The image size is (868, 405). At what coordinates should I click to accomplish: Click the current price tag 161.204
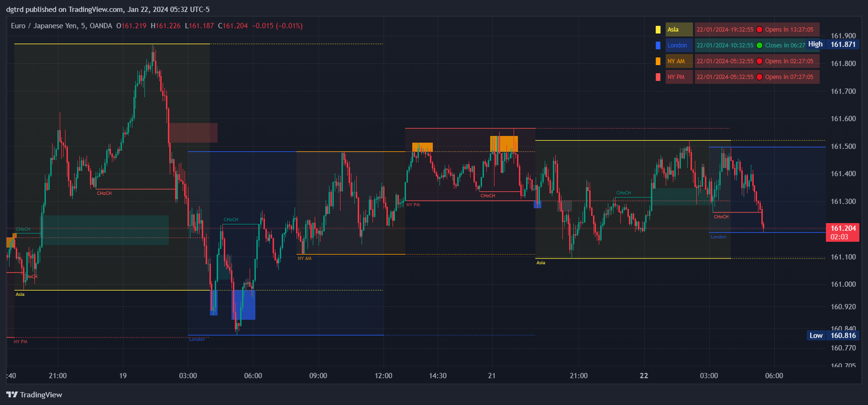tap(843, 228)
